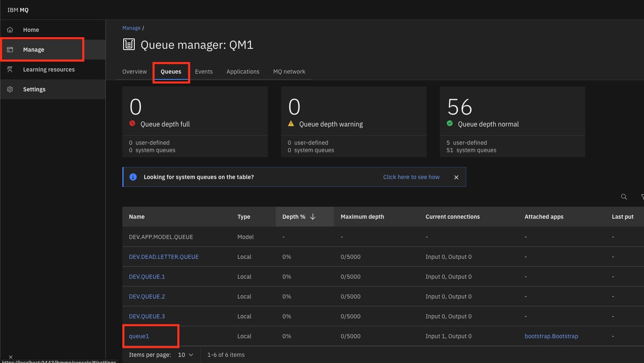Sort by Maximum depth column header

tap(362, 217)
